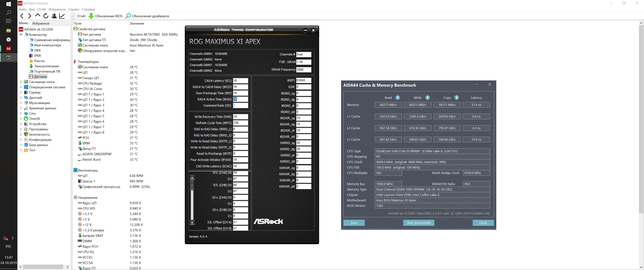Click the Read info icon in benchmark

tap(397, 98)
